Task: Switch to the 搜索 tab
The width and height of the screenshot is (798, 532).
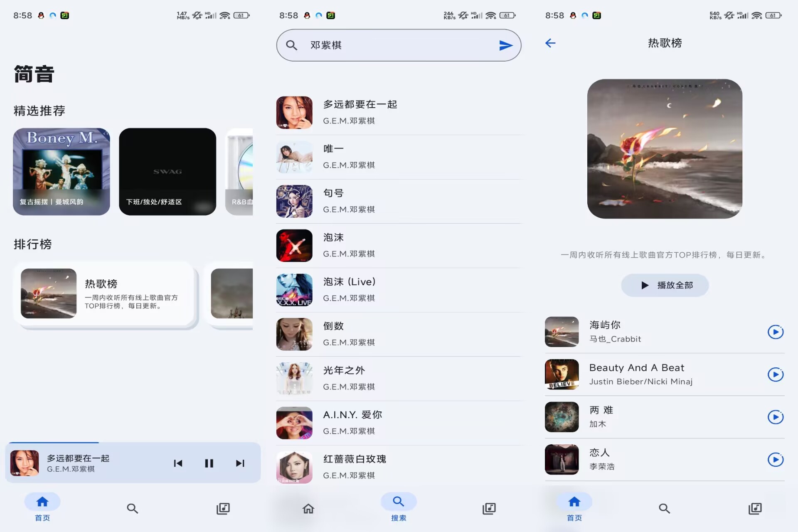Action: click(398, 507)
